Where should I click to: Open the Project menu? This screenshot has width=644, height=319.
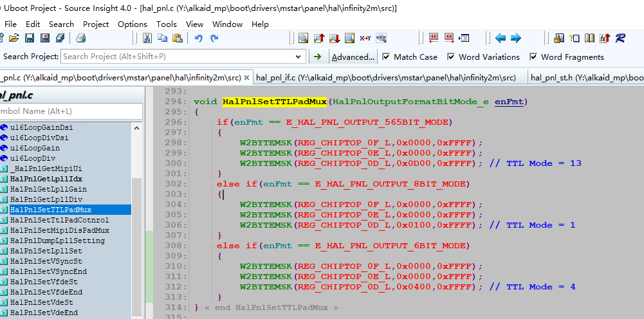[x=96, y=24]
